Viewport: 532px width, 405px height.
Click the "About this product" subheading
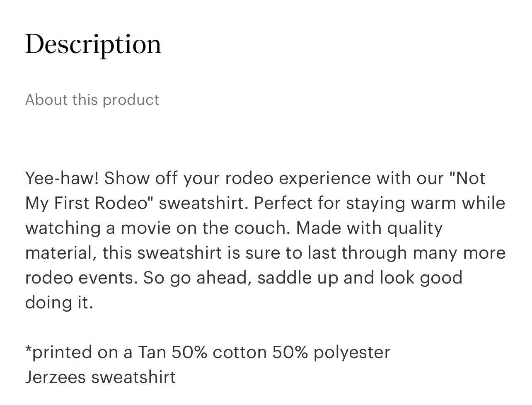92,100
